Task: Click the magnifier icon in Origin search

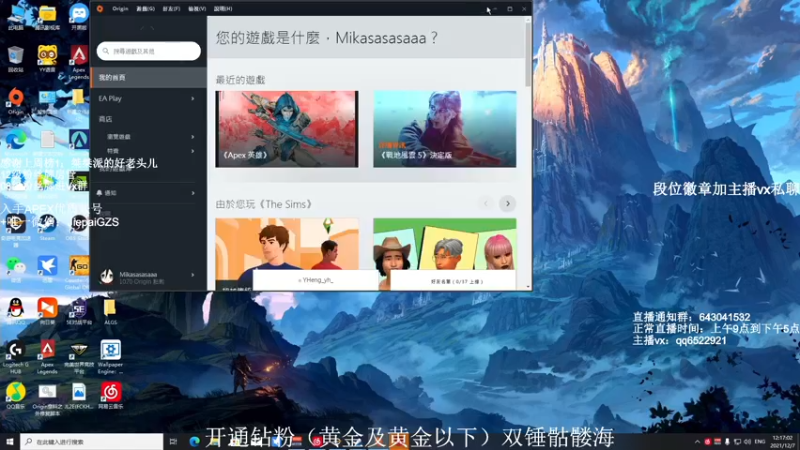Action: tap(106, 51)
